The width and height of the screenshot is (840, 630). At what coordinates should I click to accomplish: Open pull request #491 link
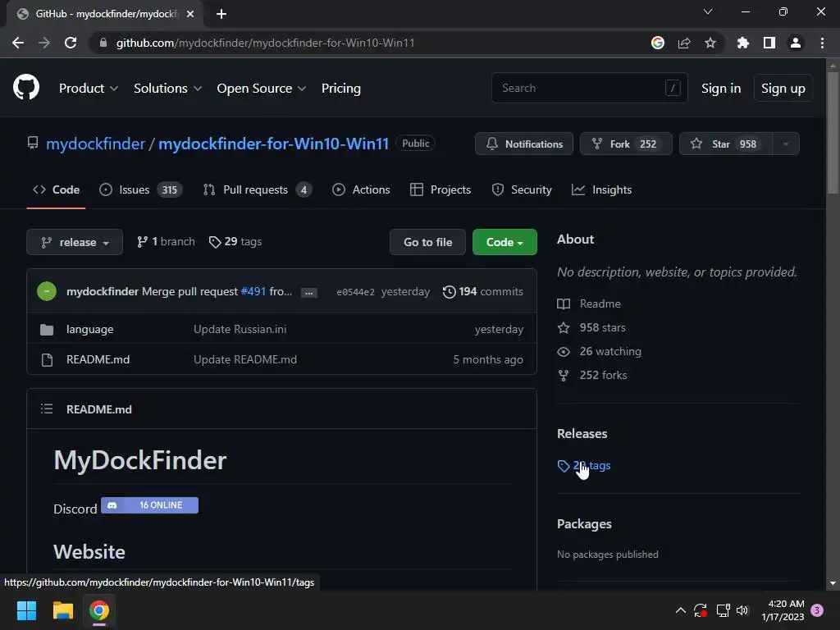click(253, 291)
